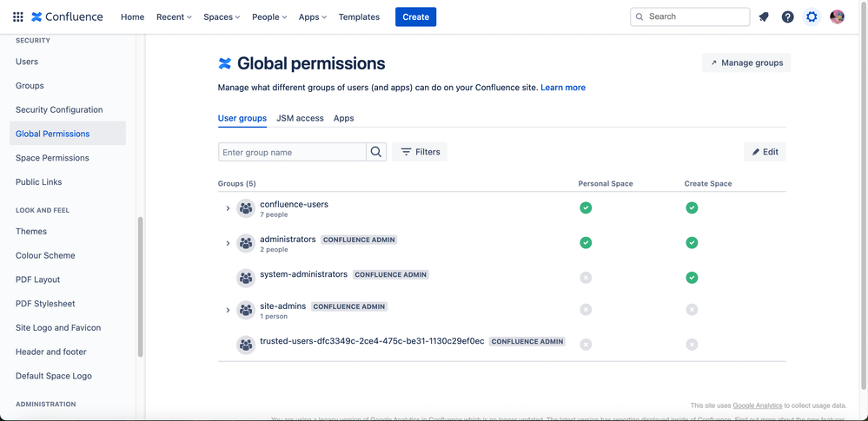Click Personal Space cross for site-admins
The height and width of the screenshot is (421, 868).
586,310
